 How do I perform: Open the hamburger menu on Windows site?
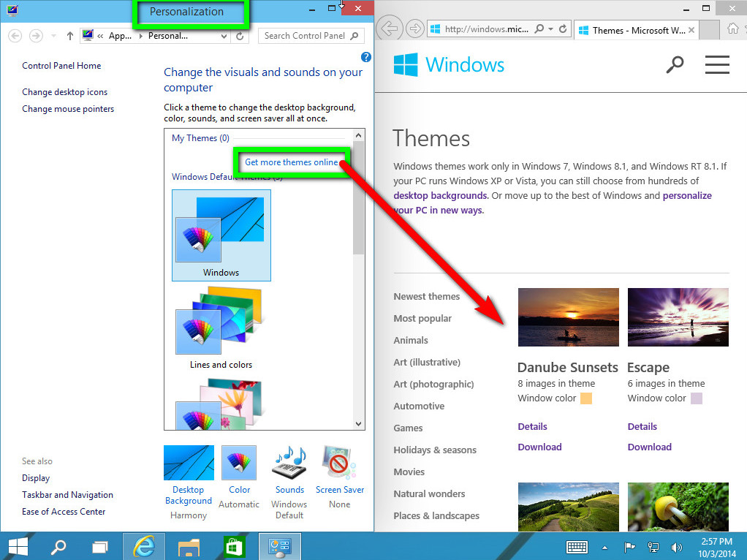[x=717, y=64]
